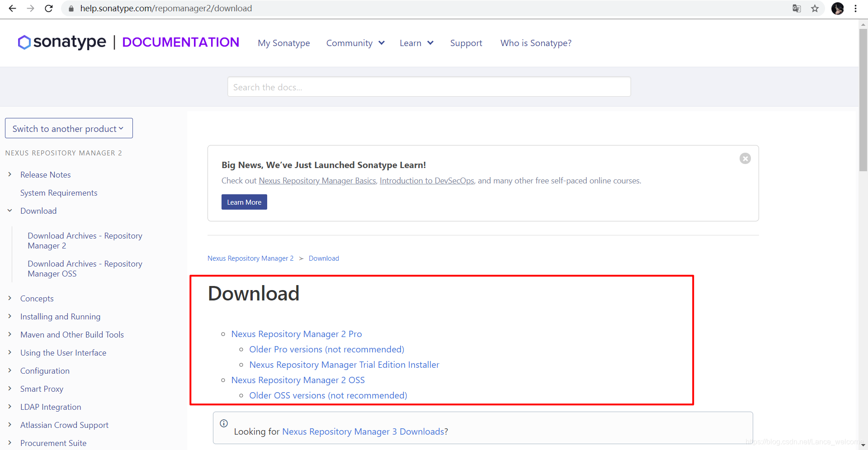This screenshot has width=868, height=450.
Task: Open Older OSS versions (not recommended) link
Action: click(x=328, y=395)
